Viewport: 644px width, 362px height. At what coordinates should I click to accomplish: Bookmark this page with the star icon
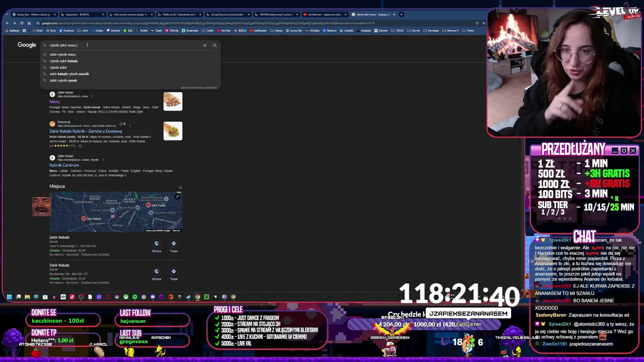point(484,23)
